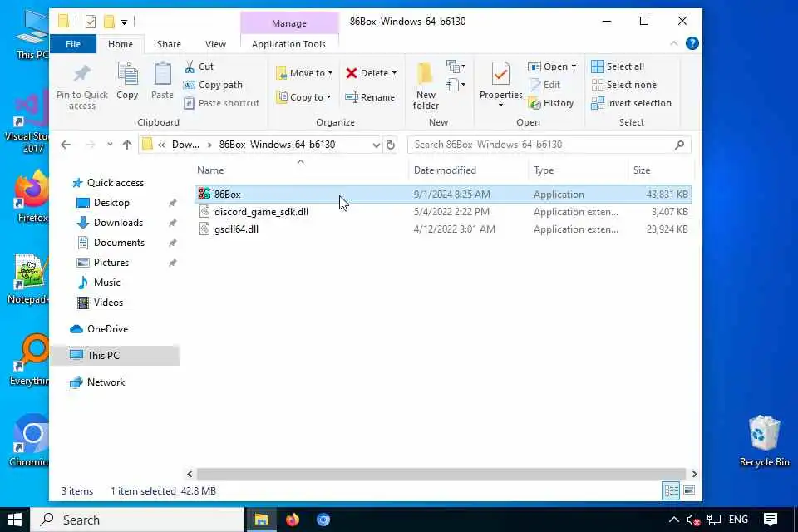
Task: Expand the Copy to dropdown
Action: 329,97
